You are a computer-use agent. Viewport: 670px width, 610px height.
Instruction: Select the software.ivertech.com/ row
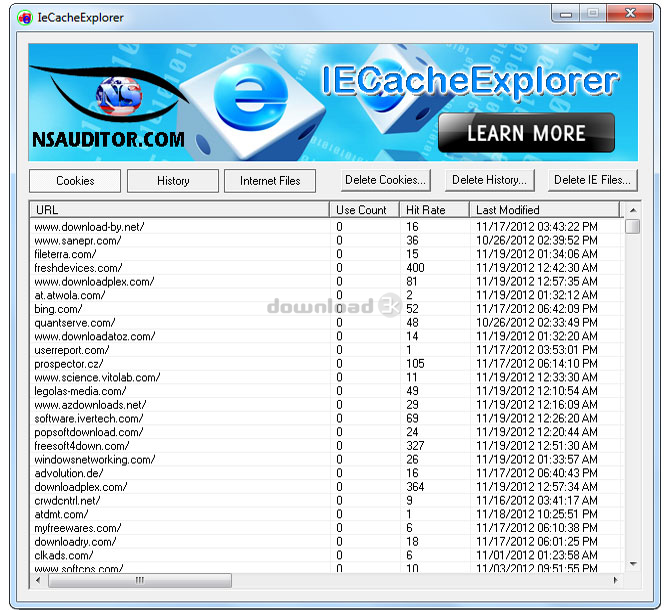pyautogui.click(x=327, y=418)
